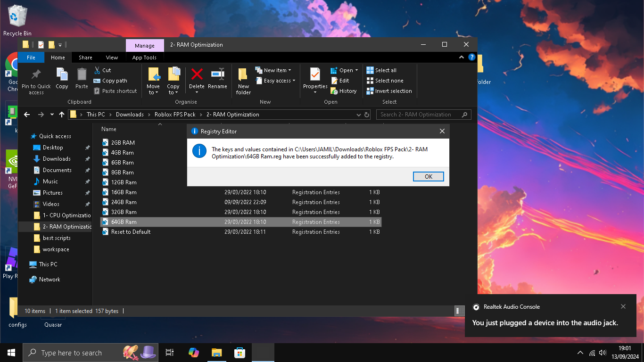Image resolution: width=644 pixels, height=362 pixels.
Task: Click the red Delete icon
Action: [x=197, y=74]
